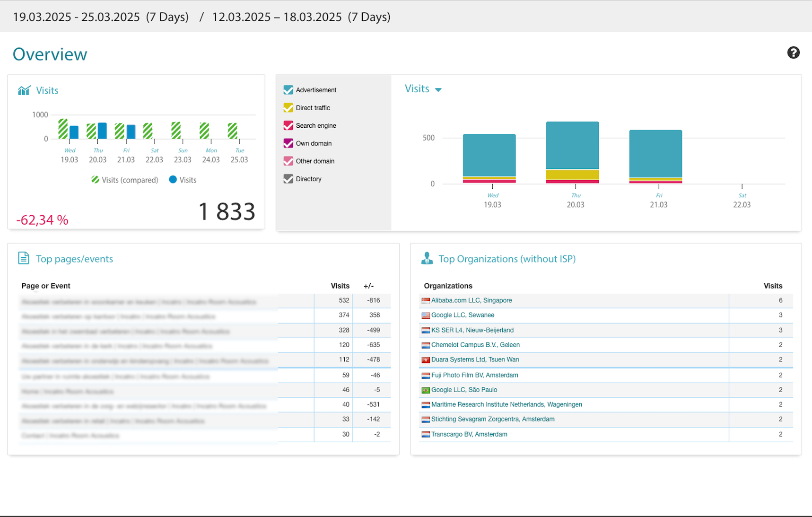Open Transcargo BV, Amsterdam link
The image size is (812, 517).
(469, 434)
